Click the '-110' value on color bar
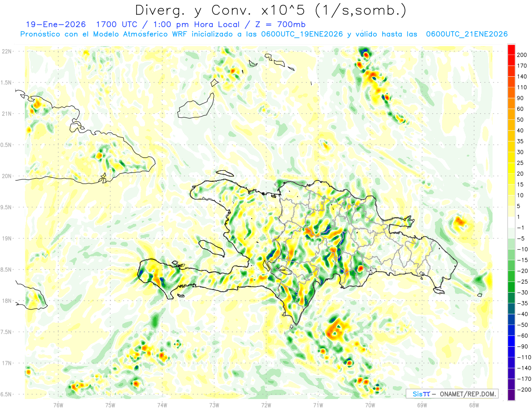The height and width of the screenshot is (411, 532). click(524, 357)
